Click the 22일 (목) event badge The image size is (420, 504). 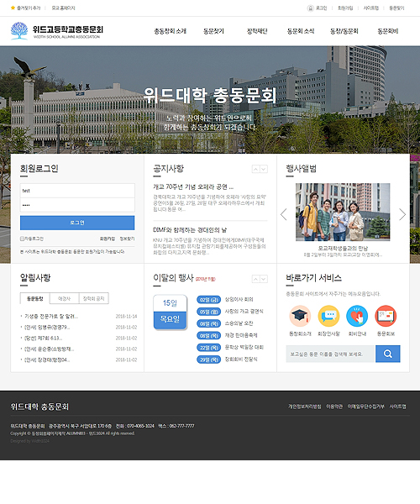[x=208, y=348]
